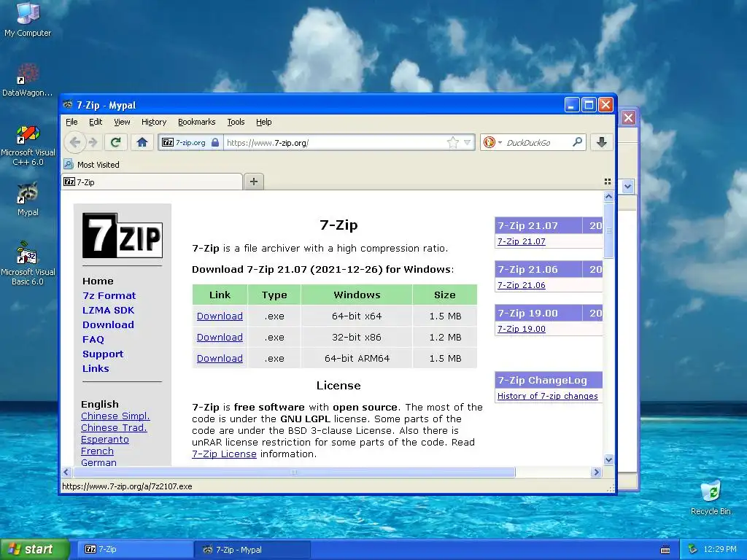This screenshot has height=560, width=747.
Task: Click the padlock site security icon
Action: point(215,142)
